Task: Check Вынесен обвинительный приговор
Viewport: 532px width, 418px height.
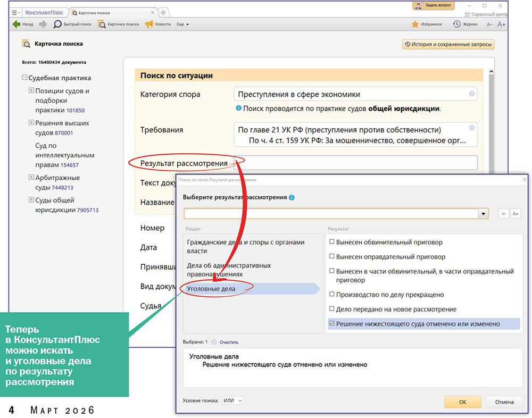Action: tap(332, 242)
